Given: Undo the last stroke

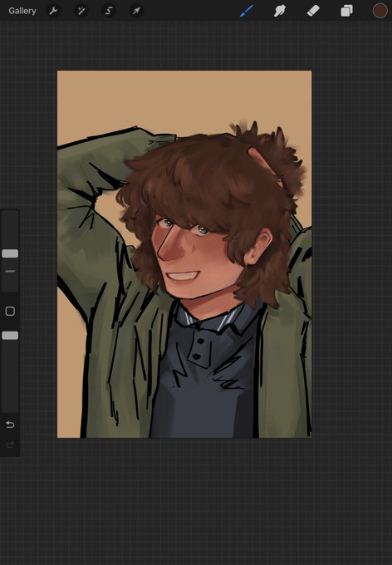Looking at the screenshot, I should [x=10, y=425].
